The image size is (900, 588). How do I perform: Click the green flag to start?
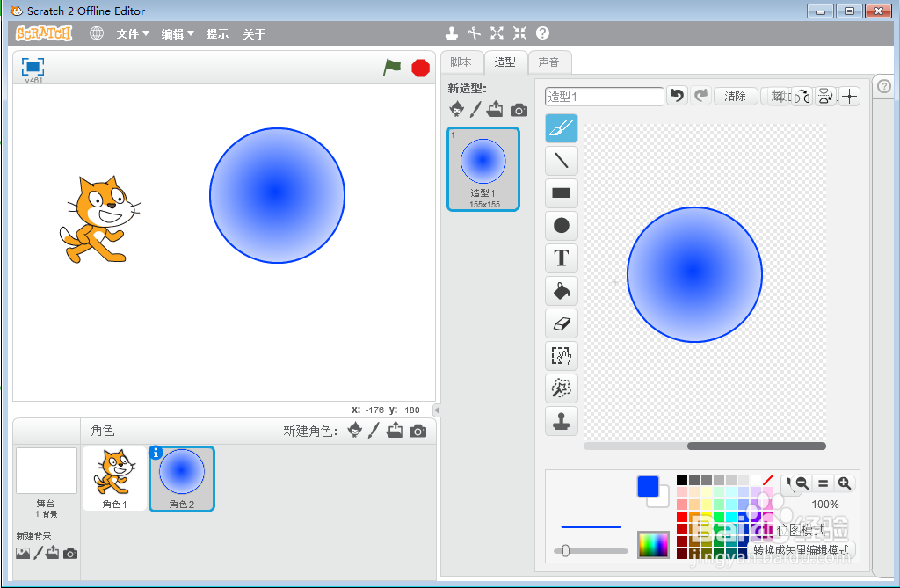pyautogui.click(x=392, y=67)
